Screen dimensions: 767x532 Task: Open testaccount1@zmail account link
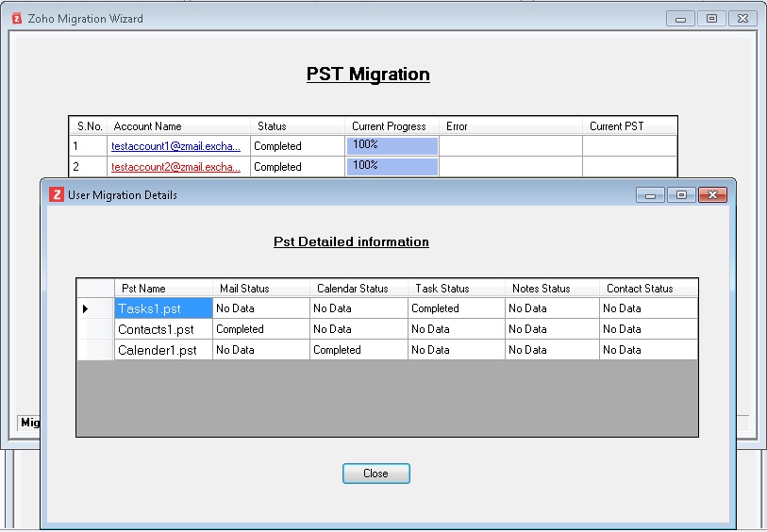point(175,146)
